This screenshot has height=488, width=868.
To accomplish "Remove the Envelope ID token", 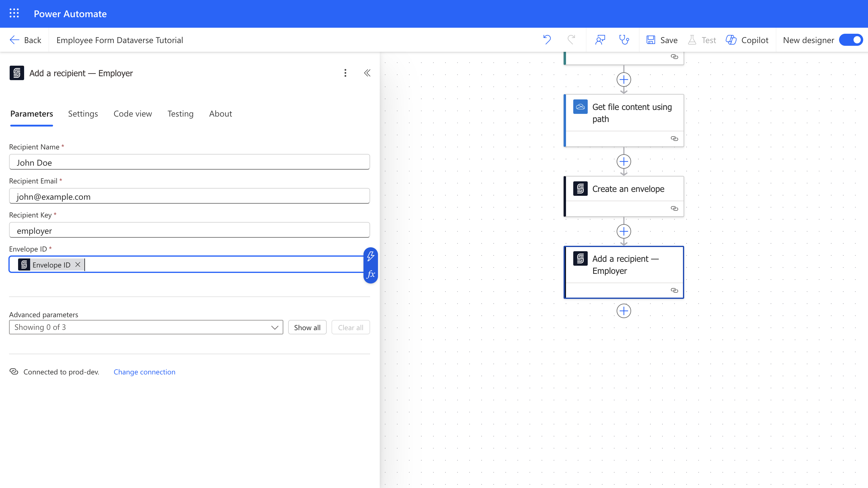I will tap(77, 264).
